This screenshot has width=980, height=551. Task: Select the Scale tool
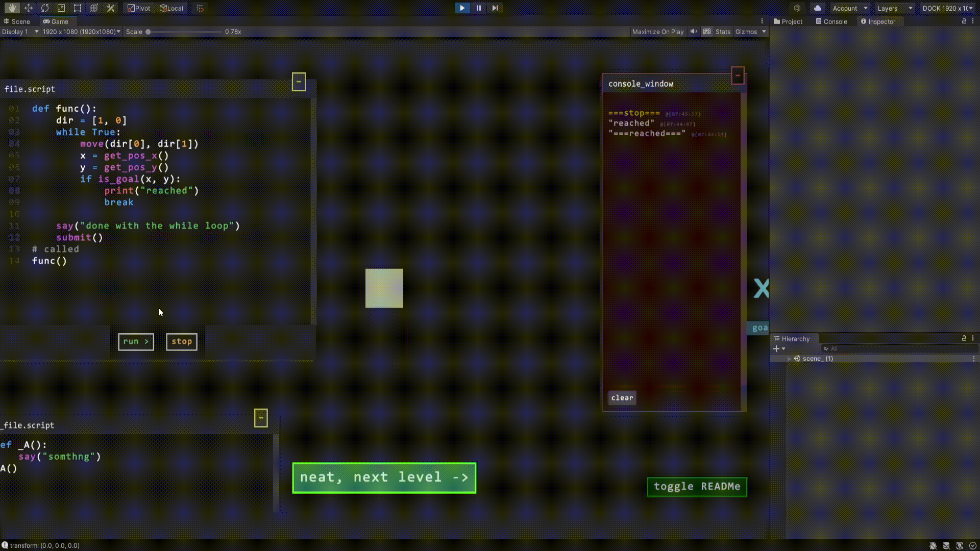point(61,8)
